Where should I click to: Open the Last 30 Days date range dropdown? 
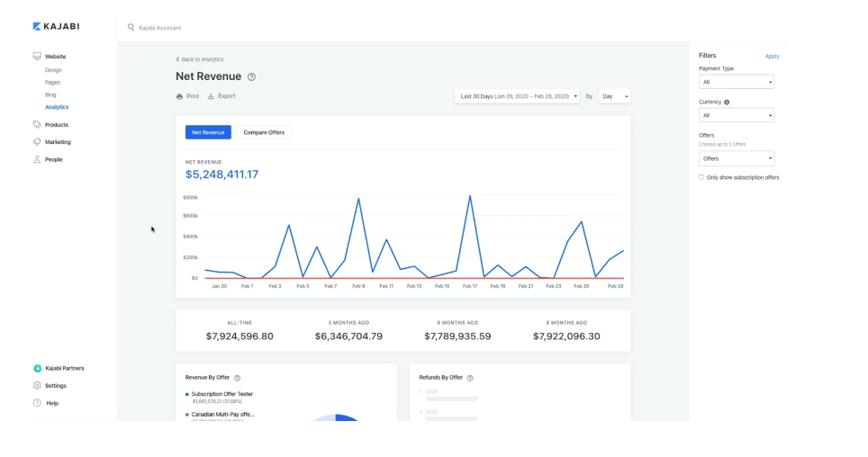(x=517, y=96)
